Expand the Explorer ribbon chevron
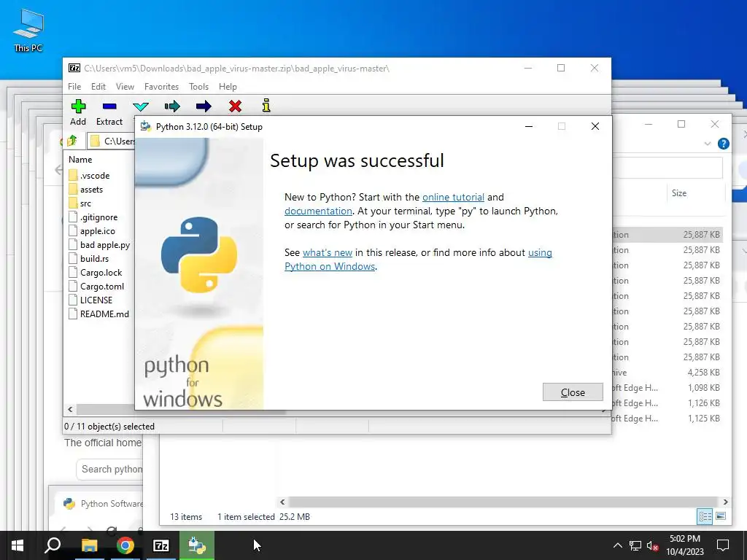 point(708,144)
